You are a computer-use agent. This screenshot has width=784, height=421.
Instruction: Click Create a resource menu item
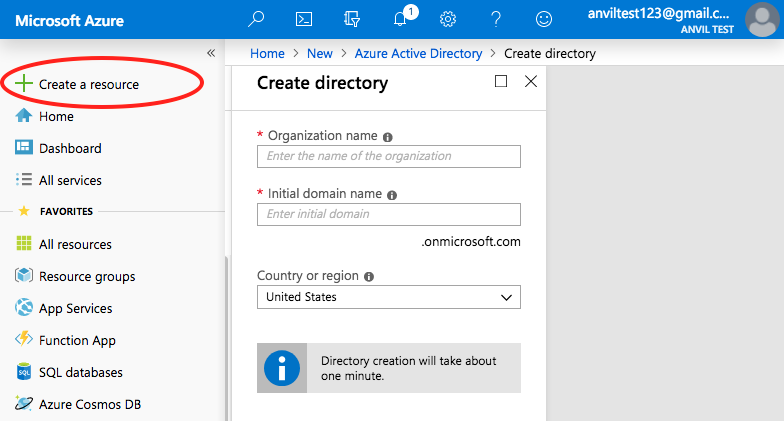click(x=89, y=84)
